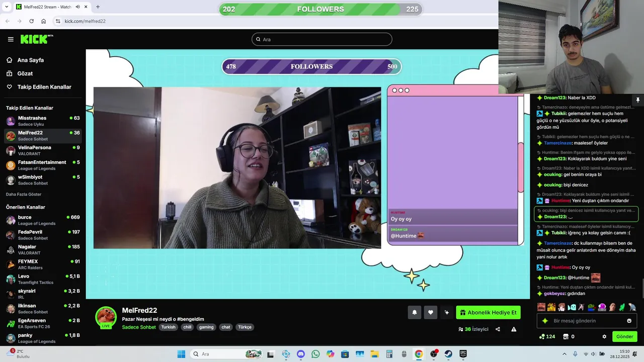Click the 36 İzleyici viewer count

pyautogui.click(x=473, y=329)
